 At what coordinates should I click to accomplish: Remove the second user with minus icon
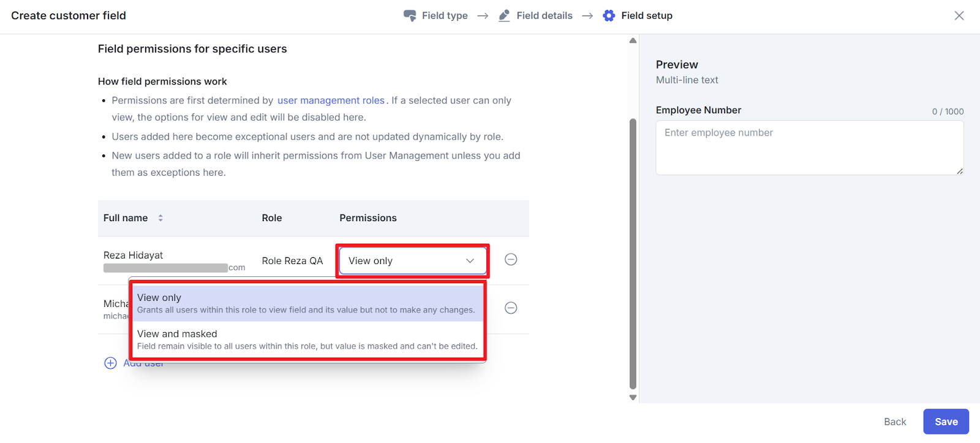tap(511, 308)
